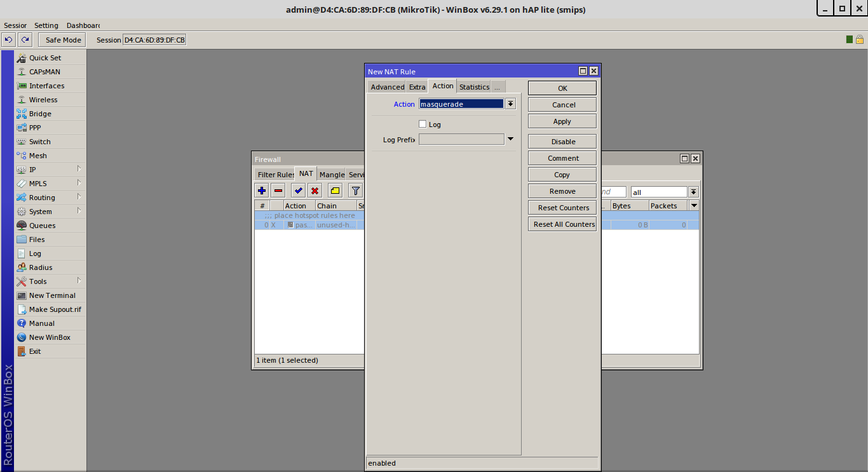Open the Wireless sidebar icon
Viewport: 868px width, 472px height.
(22, 100)
